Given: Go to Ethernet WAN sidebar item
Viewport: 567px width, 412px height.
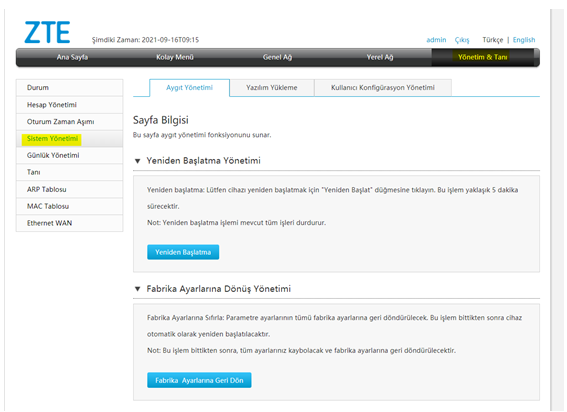Looking at the screenshot, I should pos(69,223).
